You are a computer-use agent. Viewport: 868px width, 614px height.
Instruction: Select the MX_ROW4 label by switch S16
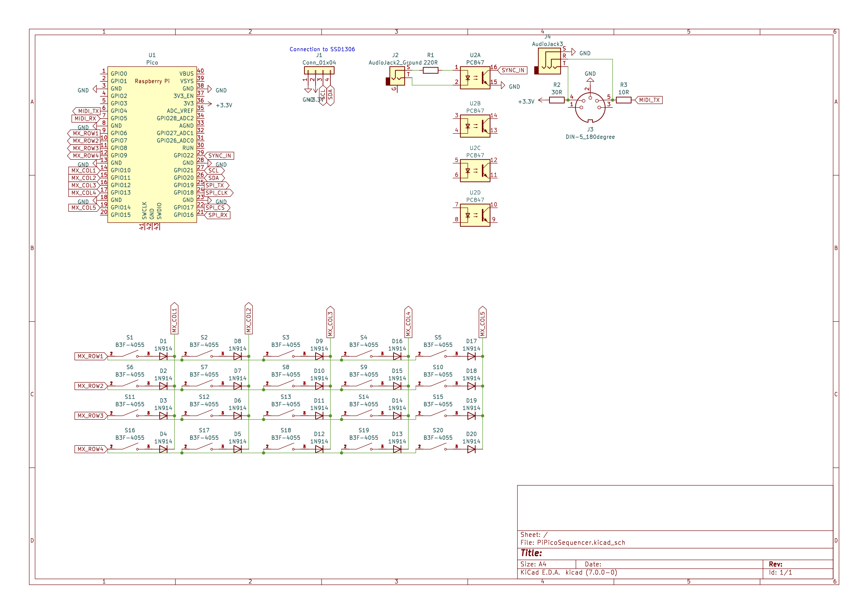coord(90,449)
